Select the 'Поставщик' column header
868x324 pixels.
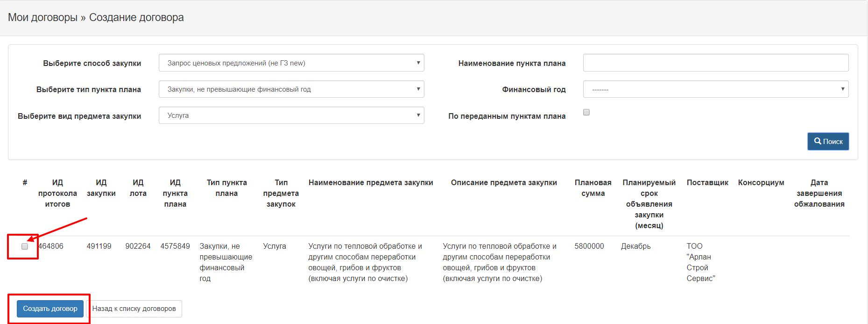pyautogui.click(x=707, y=182)
